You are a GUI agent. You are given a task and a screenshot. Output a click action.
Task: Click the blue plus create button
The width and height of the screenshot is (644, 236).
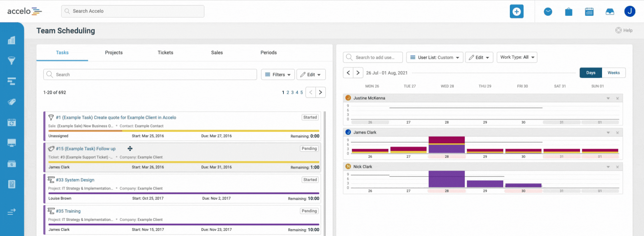pos(516,12)
